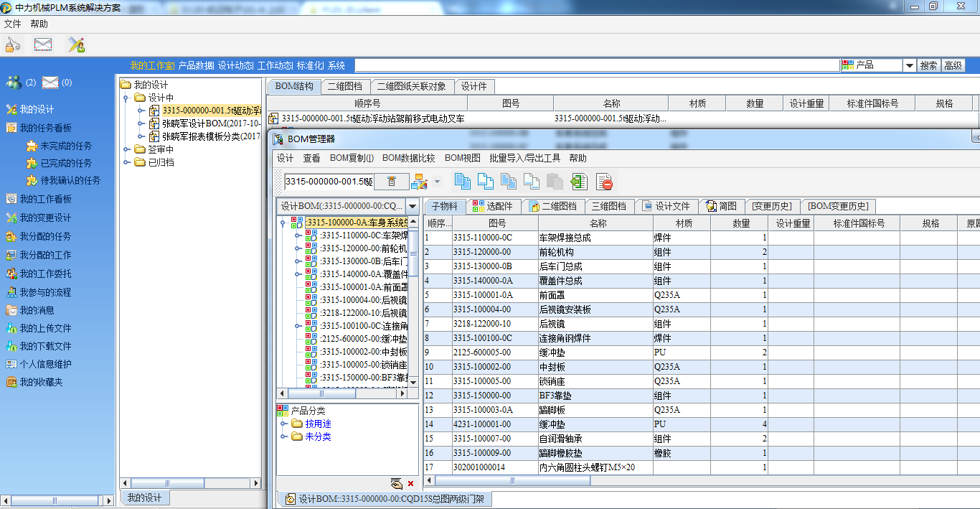Expand the 签审中 folder node
The image size is (980, 509).
tap(125, 149)
